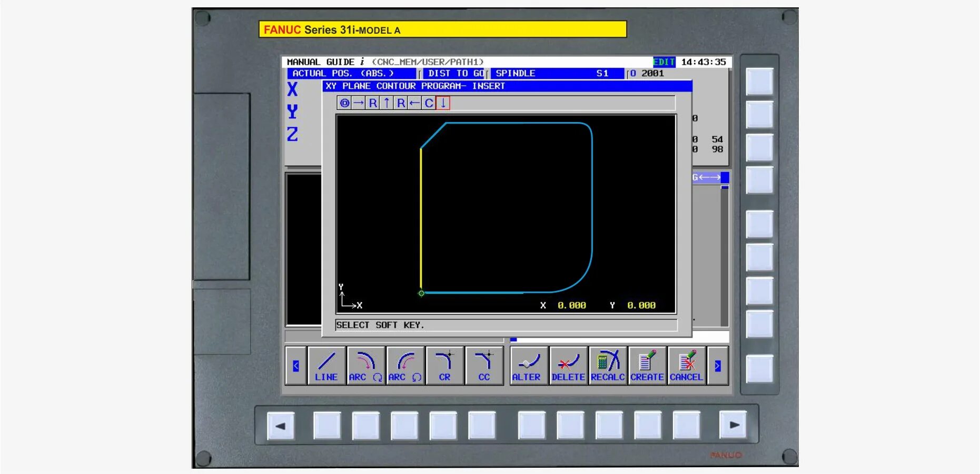Abort contour editing with CANCEL

coord(687,366)
